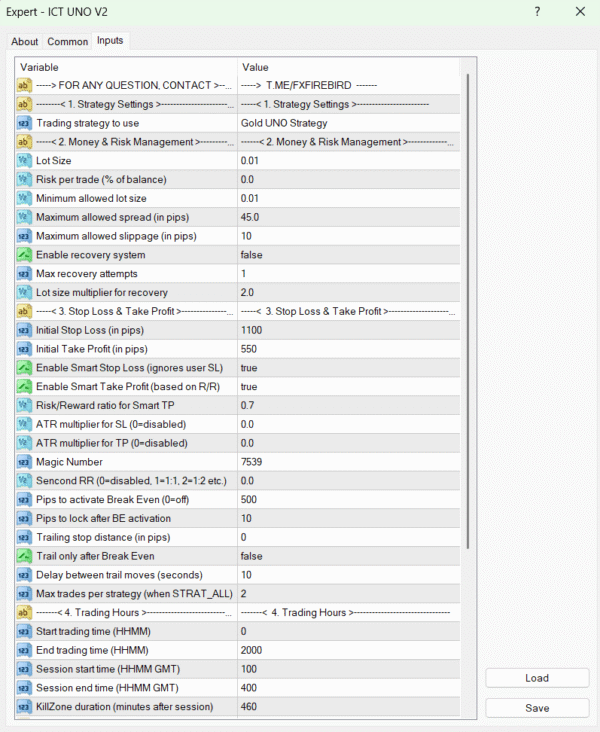The height and width of the screenshot is (732, 600).
Task: Click KillZone duration value 460
Action: coord(249,706)
